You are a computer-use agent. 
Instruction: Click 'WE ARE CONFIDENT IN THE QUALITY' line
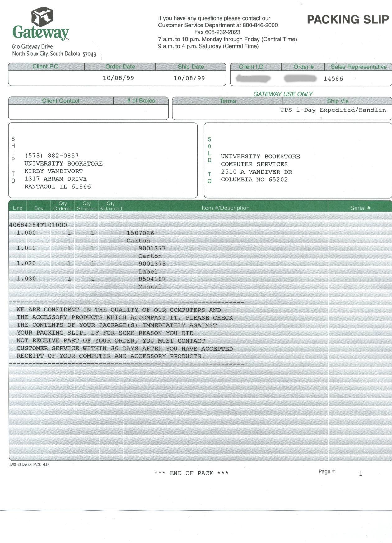click(119, 310)
